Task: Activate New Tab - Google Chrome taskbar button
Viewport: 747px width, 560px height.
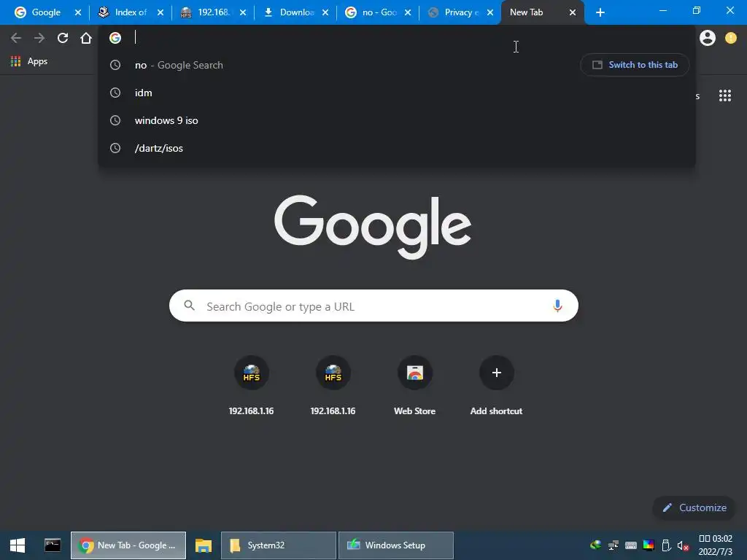Action: pyautogui.click(x=128, y=545)
